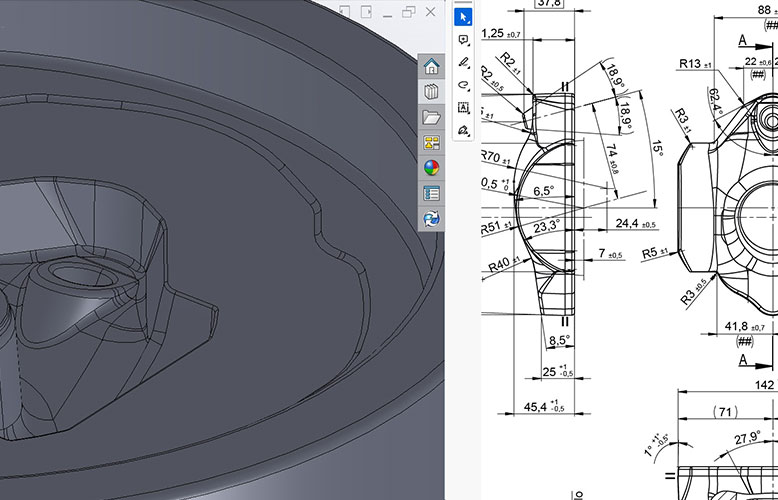
Task: Expand the comment bubble tool options
Action: [x=463, y=40]
